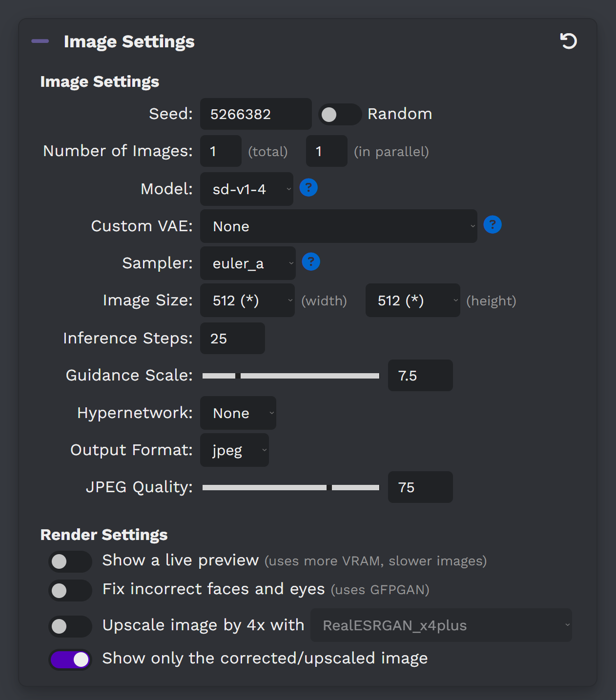Open the Output Format jpeg dropdown

234,450
